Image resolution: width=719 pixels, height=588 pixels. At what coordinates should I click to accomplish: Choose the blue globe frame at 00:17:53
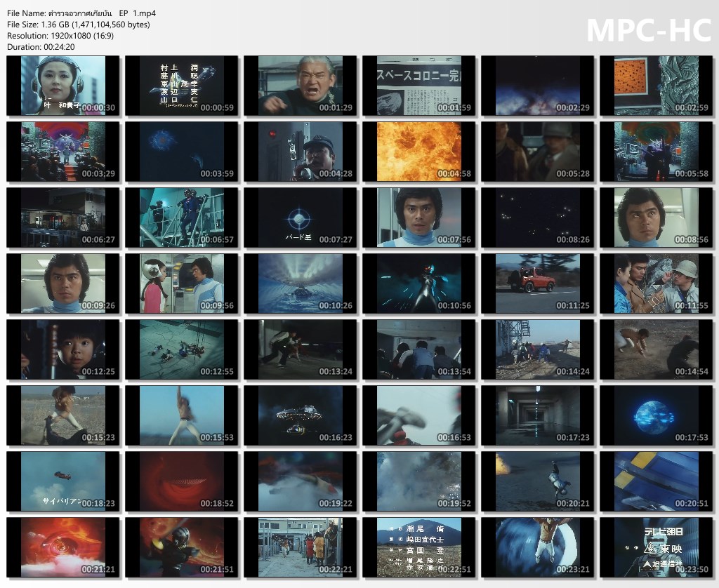point(657,415)
